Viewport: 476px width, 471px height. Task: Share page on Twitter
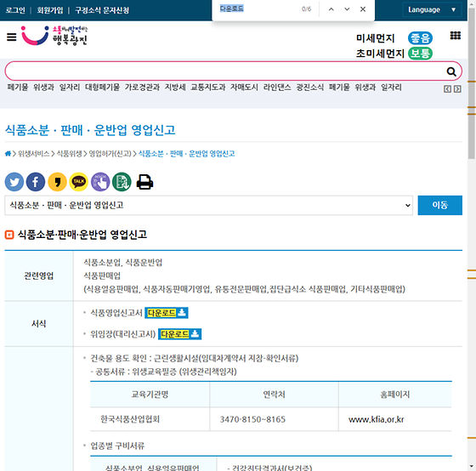14,182
